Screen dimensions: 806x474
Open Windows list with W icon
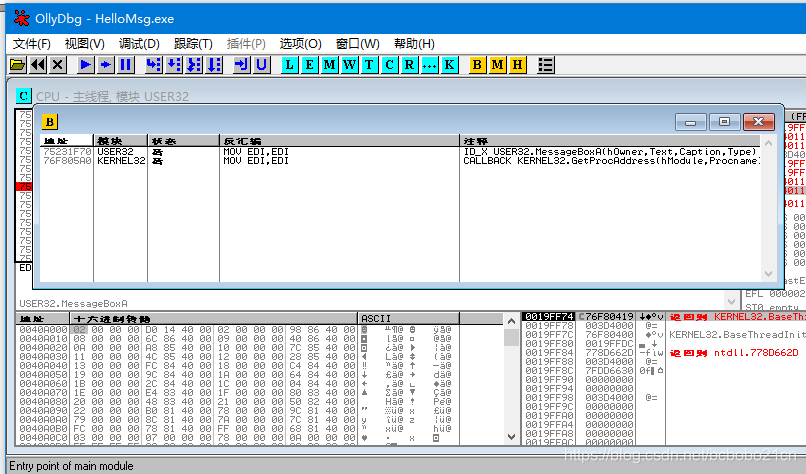click(x=350, y=65)
